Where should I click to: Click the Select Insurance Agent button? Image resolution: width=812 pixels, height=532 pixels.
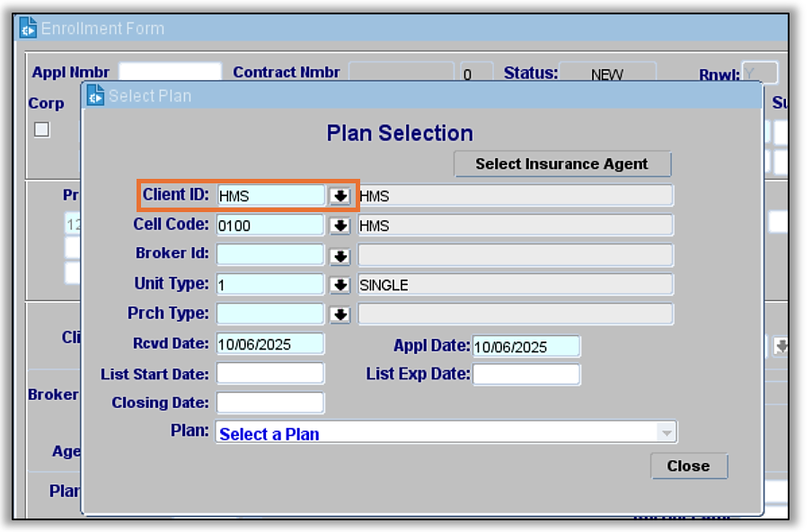[x=561, y=164]
